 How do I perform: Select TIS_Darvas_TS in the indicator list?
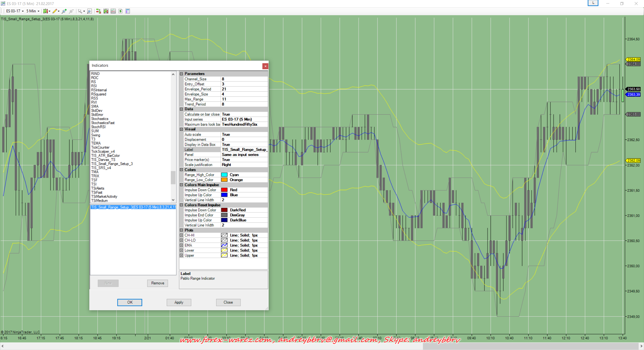103,160
